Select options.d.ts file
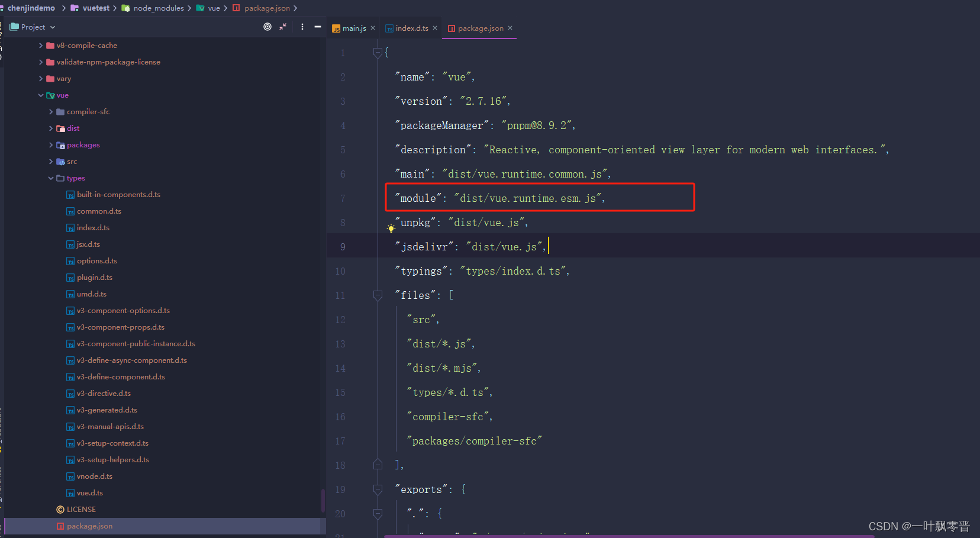 97,261
